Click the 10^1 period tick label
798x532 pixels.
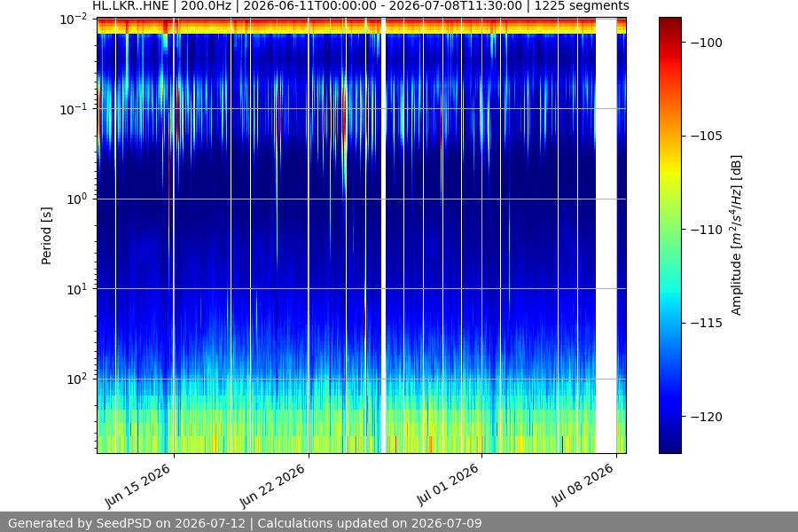pyautogui.click(x=77, y=289)
